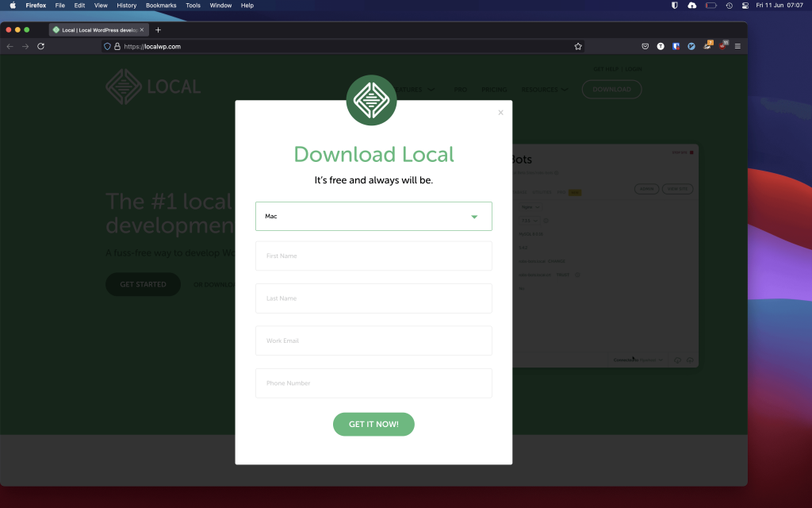Viewport: 812px width, 508px height.
Task: Open the Firefox hamburger menu
Action: [737, 46]
